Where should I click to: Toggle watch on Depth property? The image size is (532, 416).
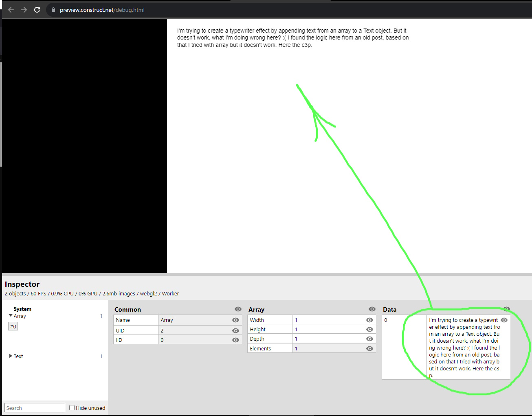369,339
